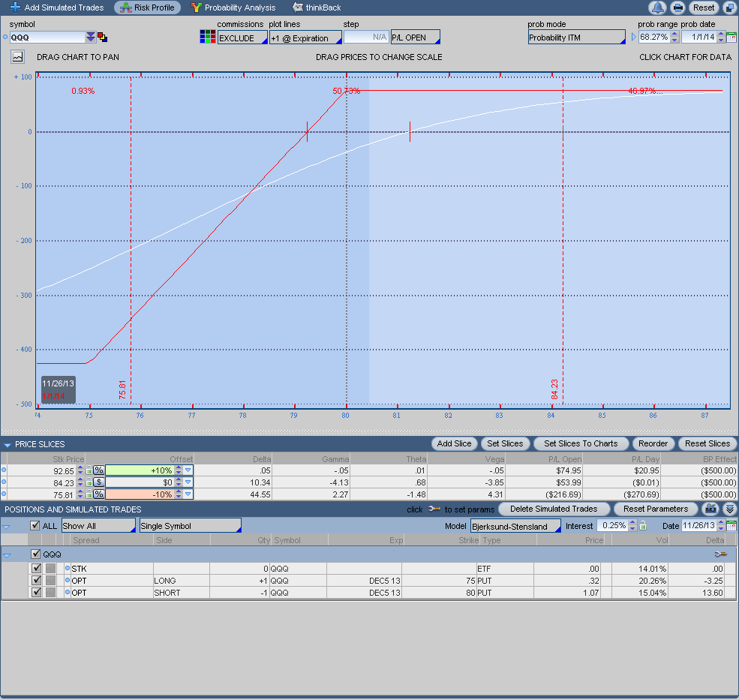This screenshot has width=739, height=700.
Task: Open the thinkBack tab
Action: [317, 8]
